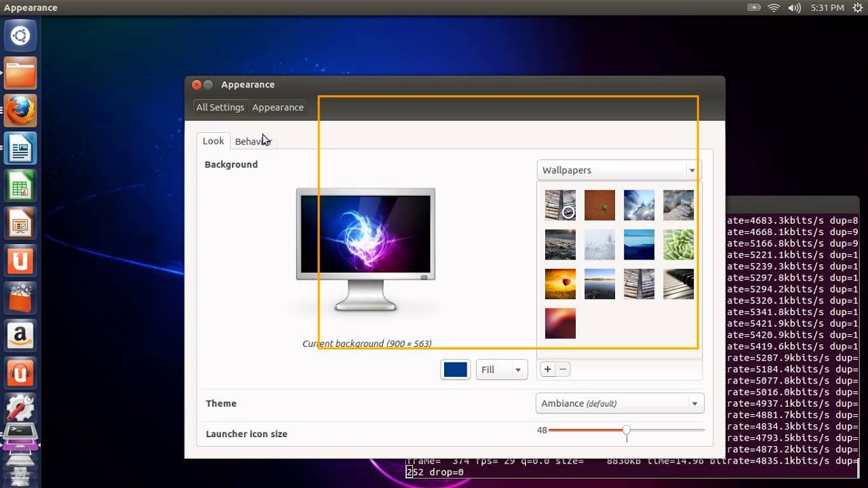Image resolution: width=868 pixels, height=488 pixels.
Task: Click the 5:31 PM clock
Action: point(827,7)
